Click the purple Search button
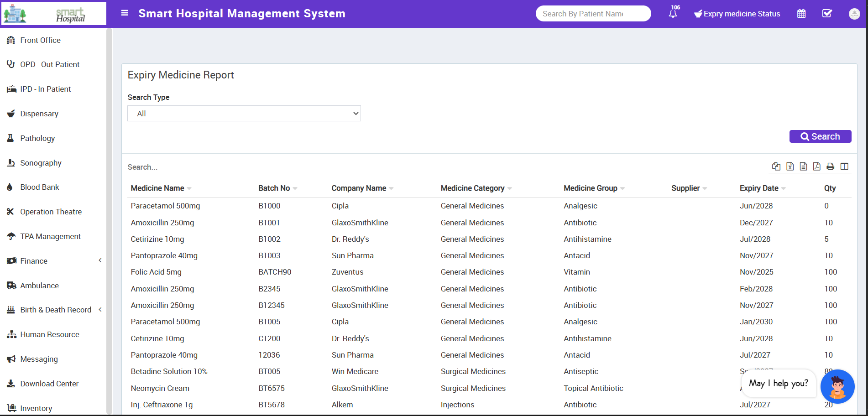This screenshot has width=868, height=416. 820,136
